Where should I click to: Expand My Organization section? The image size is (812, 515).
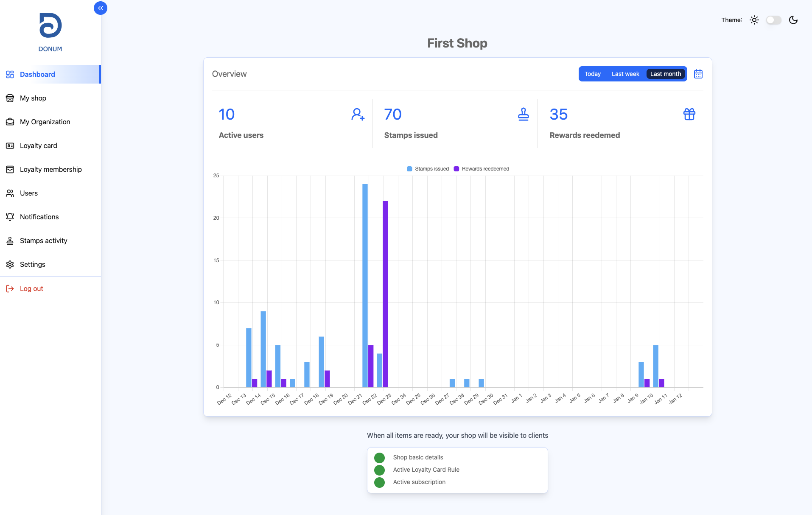tap(45, 122)
